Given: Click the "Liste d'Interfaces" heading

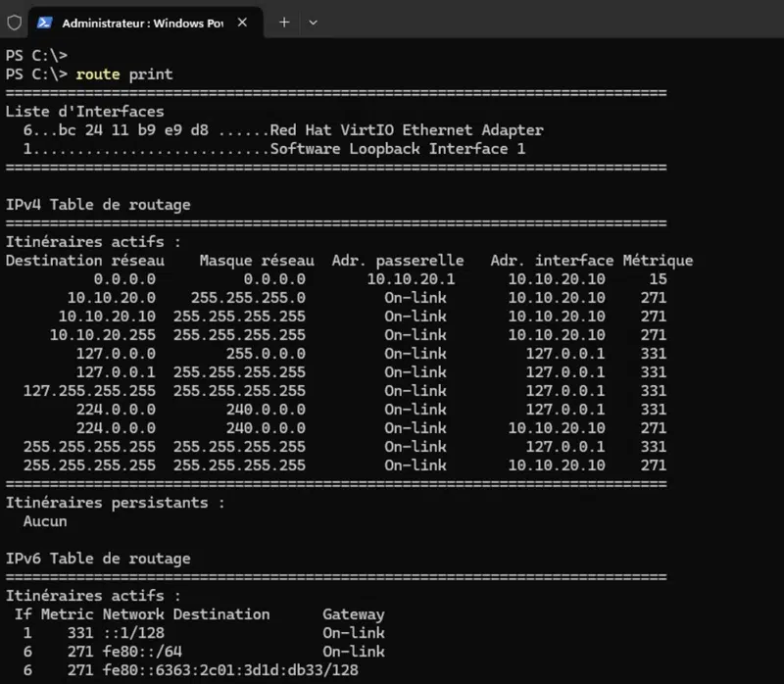Looking at the screenshot, I should point(85,112).
